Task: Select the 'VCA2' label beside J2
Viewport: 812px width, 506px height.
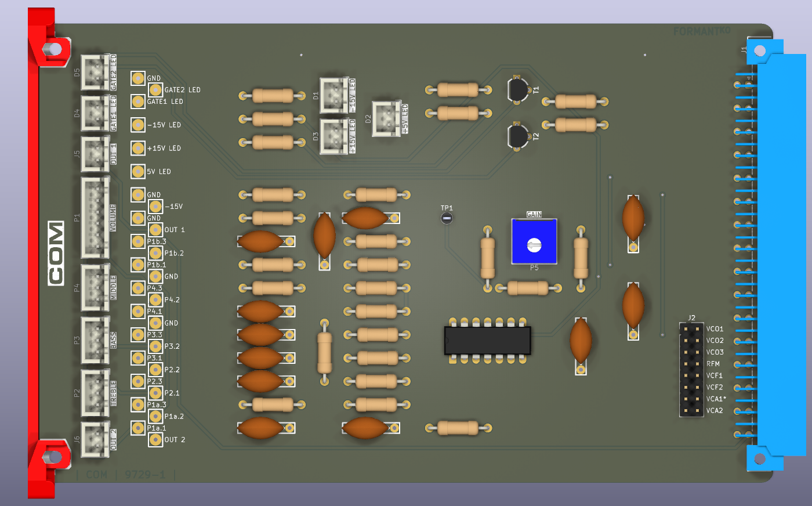Action: pos(715,410)
